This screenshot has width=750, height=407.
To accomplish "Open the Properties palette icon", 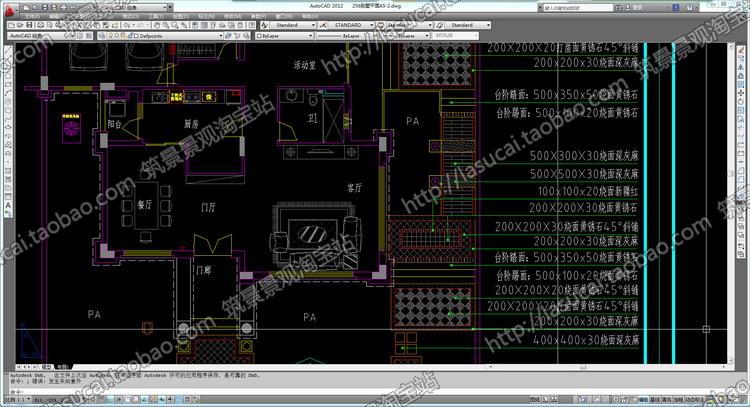I will pos(194,25).
